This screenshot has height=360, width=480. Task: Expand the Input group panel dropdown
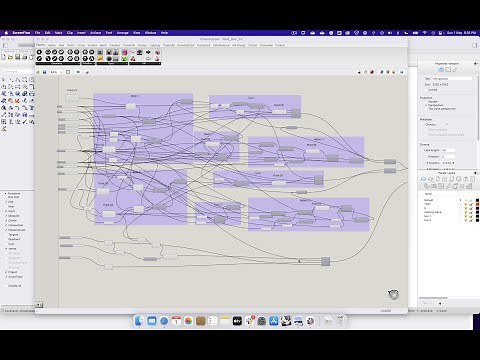click(x=127, y=63)
